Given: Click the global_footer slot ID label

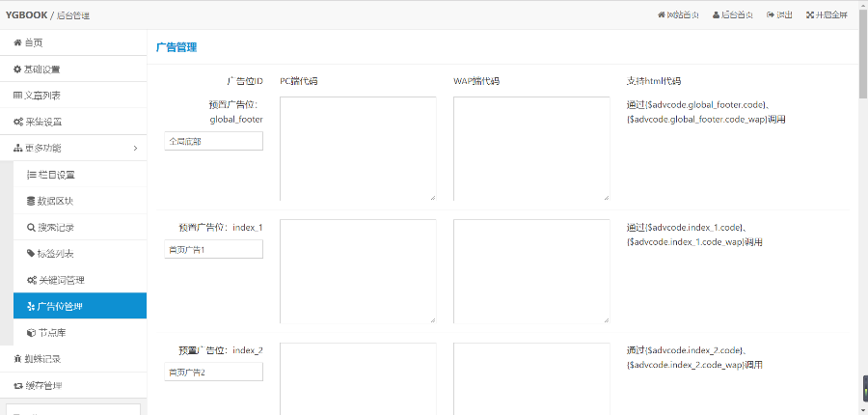Looking at the screenshot, I should tap(236, 119).
